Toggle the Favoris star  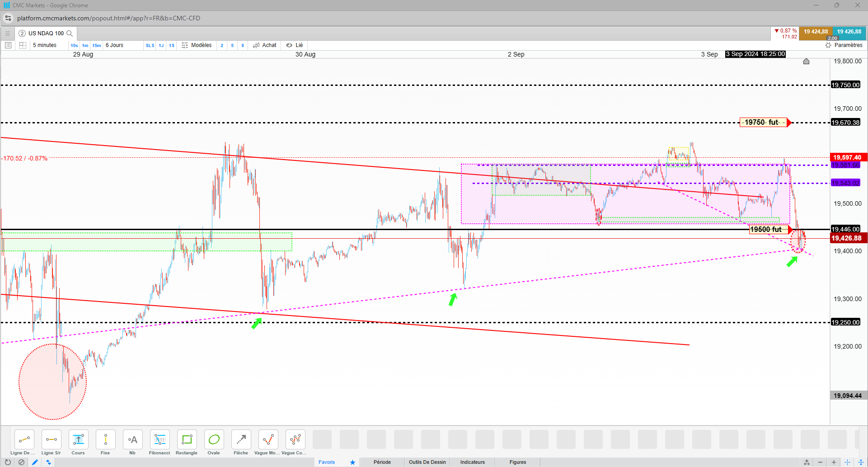[x=352, y=462]
